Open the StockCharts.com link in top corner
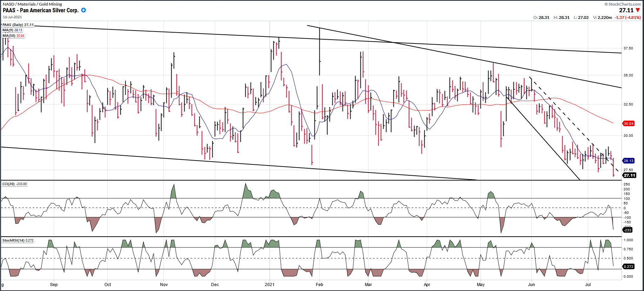This screenshot has width=644, height=291. 622,4
